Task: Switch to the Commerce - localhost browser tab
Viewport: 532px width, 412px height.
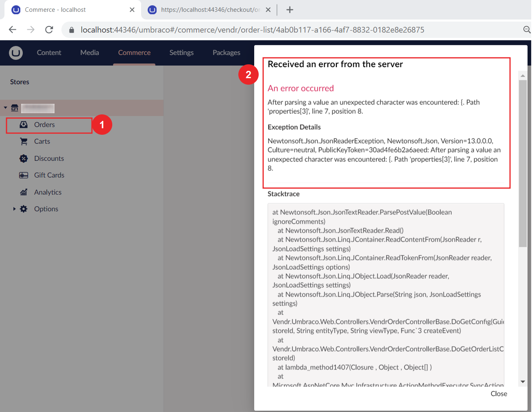Action: tap(72, 10)
